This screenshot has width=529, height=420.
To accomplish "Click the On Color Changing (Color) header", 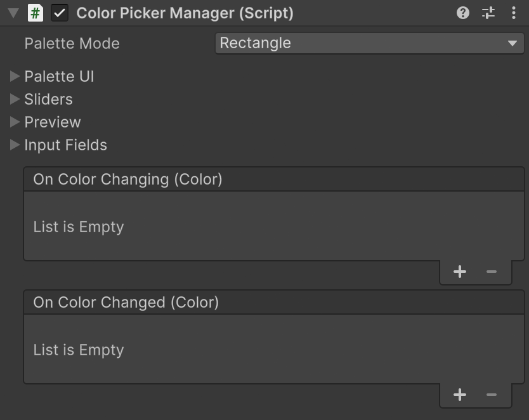I will tap(127, 180).
